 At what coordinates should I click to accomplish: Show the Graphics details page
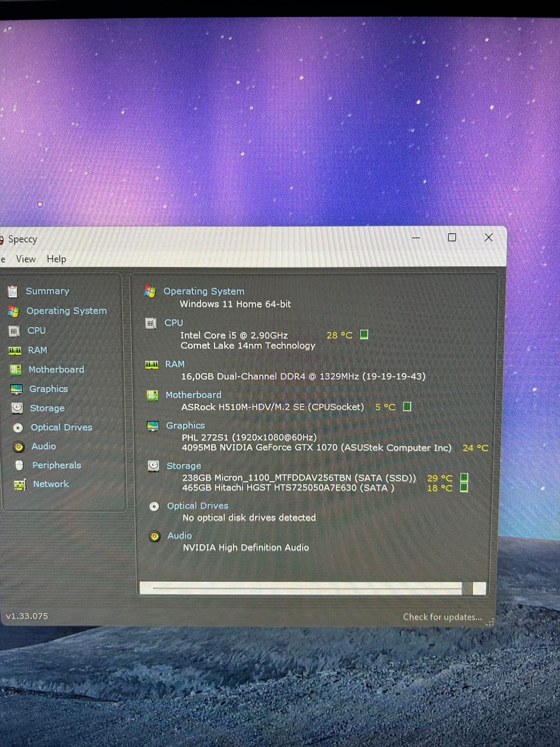click(x=48, y=389)
